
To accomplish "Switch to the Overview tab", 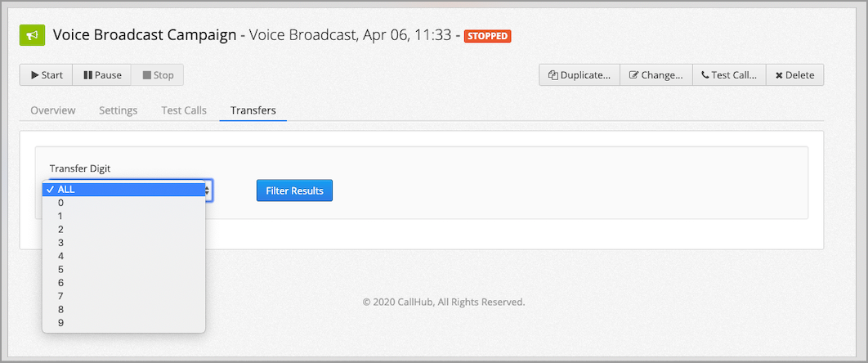I will click(x=53, y=110).
